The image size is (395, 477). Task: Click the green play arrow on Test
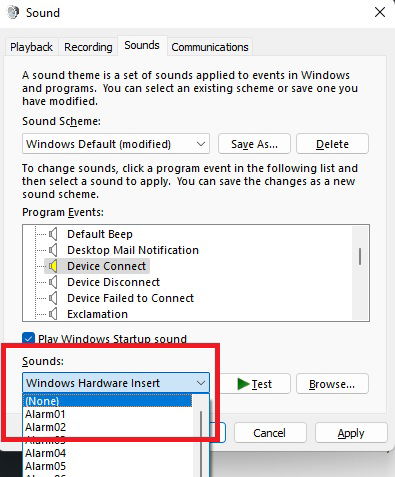point(243,384)
